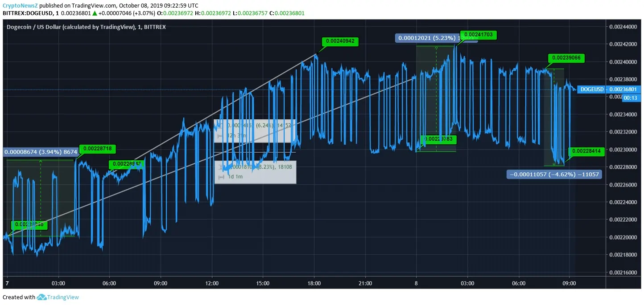Click the 18:00 time axis label

[x=314, y=283]
